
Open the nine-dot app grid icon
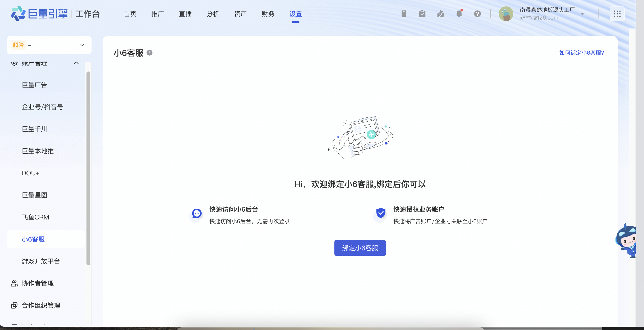click(617, 14)
